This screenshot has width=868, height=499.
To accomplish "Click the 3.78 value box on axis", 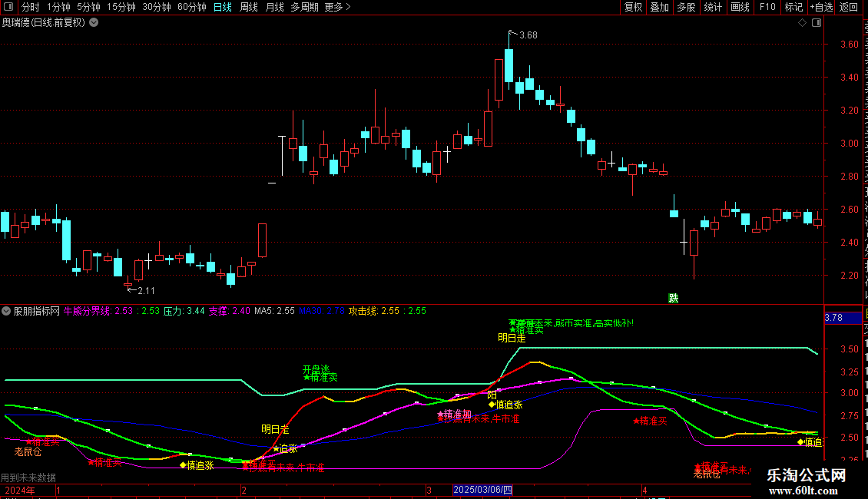I will click(x=843, y=318).
